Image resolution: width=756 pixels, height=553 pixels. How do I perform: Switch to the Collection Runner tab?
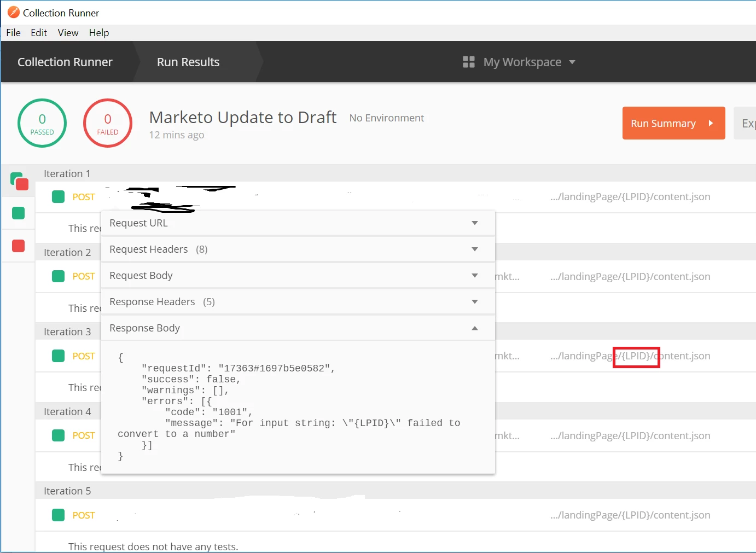[x=65, y=62]
